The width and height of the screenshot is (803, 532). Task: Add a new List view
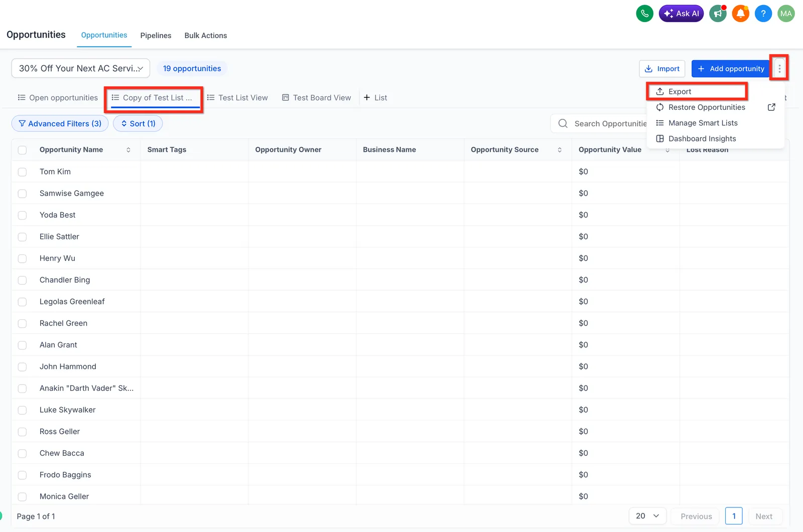(375, 98)
